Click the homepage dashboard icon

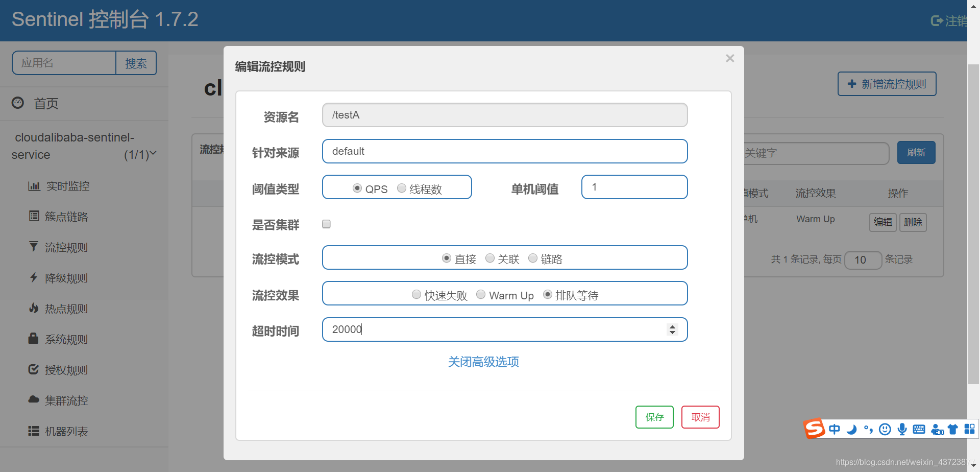(18, 103)
